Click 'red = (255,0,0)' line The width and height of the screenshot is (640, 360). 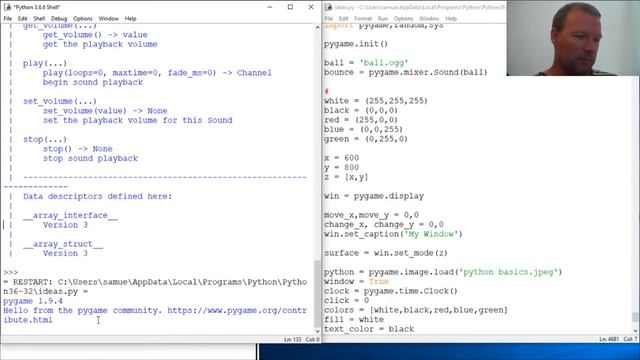pos(361,120)
